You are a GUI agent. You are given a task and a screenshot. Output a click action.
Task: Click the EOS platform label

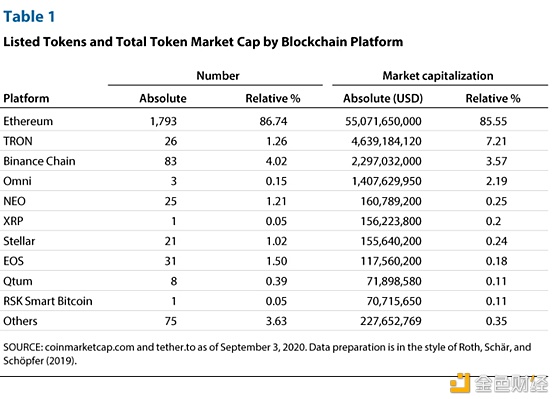click(13, 261)
